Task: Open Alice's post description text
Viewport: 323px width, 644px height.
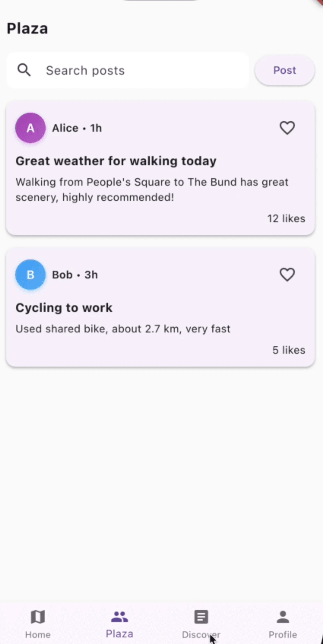Action: click(152, 189)
